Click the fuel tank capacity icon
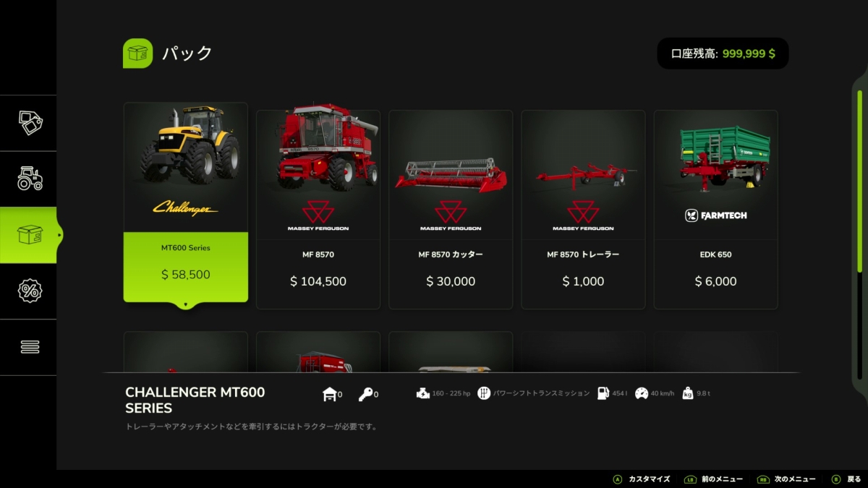 pyautogui.click(x=603, y=393)
